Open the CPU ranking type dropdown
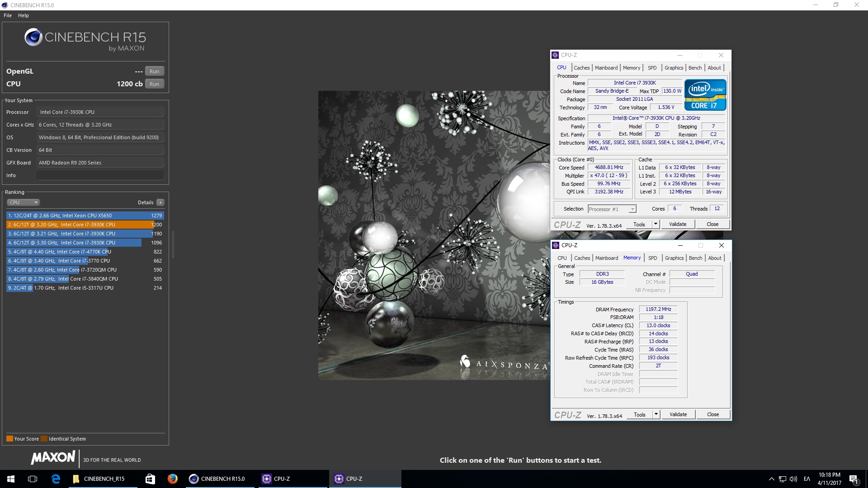This screenshot has width=868, height=488. coord(24,202)
